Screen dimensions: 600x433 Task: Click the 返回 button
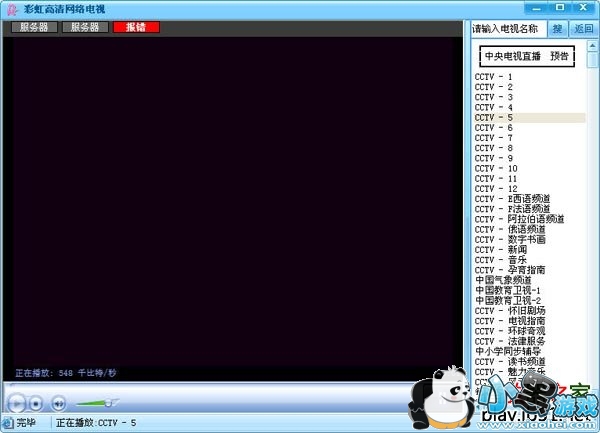pyautogui.click(x=584, y=29)
